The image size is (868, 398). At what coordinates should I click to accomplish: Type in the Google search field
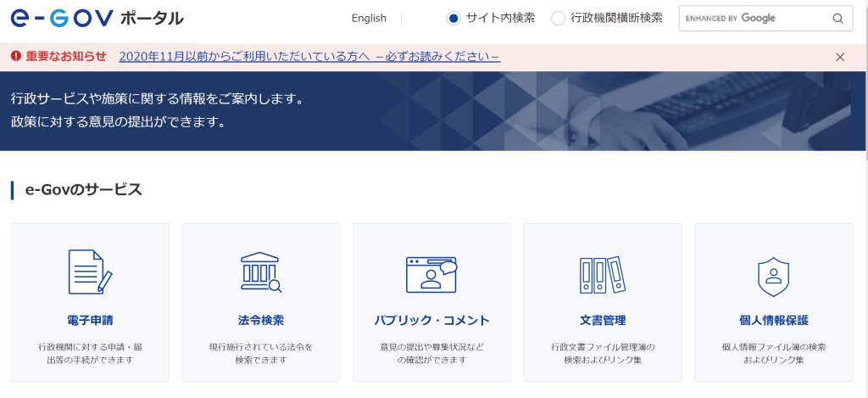click(750, 19)
